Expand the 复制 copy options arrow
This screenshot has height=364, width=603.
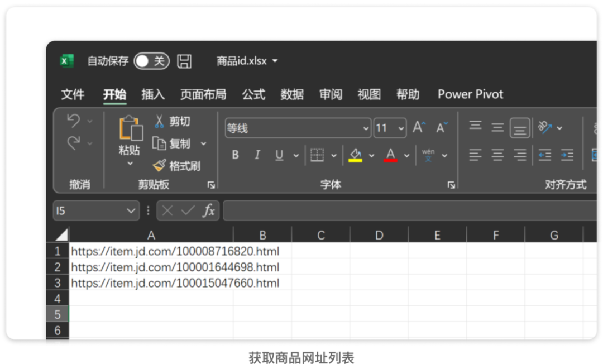[x=203, y=144]
